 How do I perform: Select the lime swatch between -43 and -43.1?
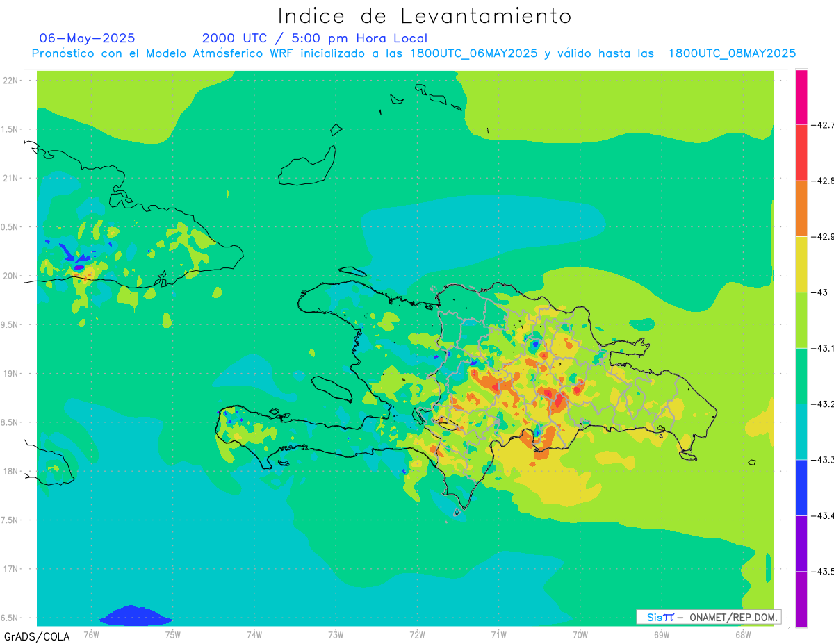pyautogui.click(x=801, y=320)
